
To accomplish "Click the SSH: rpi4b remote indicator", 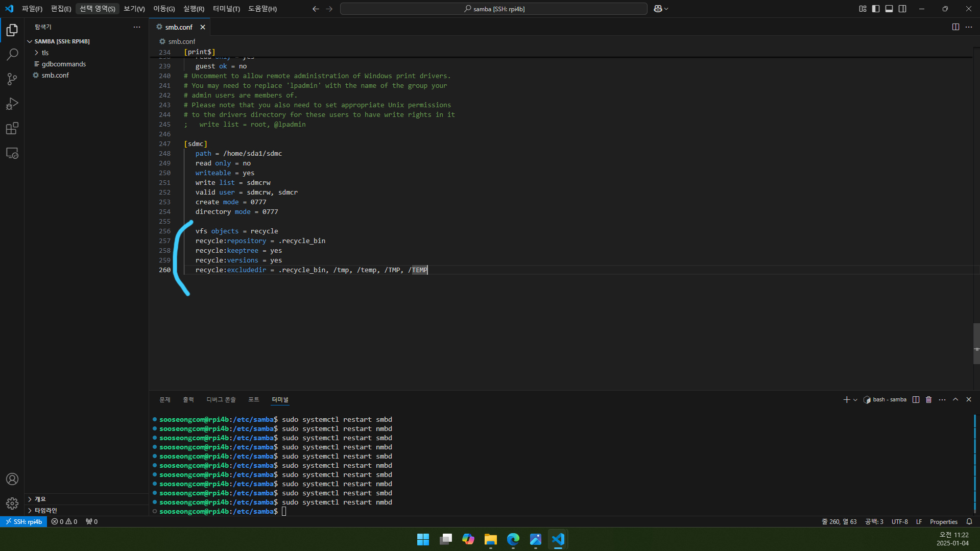I will coord(23,522).
